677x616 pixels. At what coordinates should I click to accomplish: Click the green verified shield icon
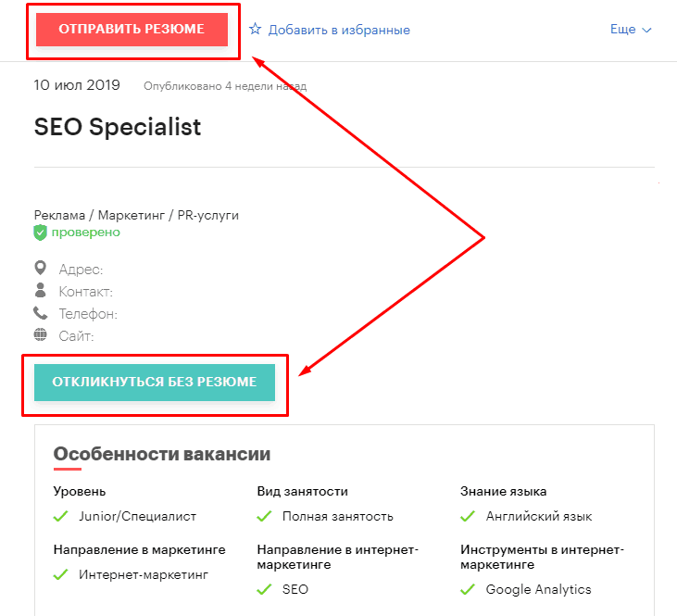click(41, 233)
